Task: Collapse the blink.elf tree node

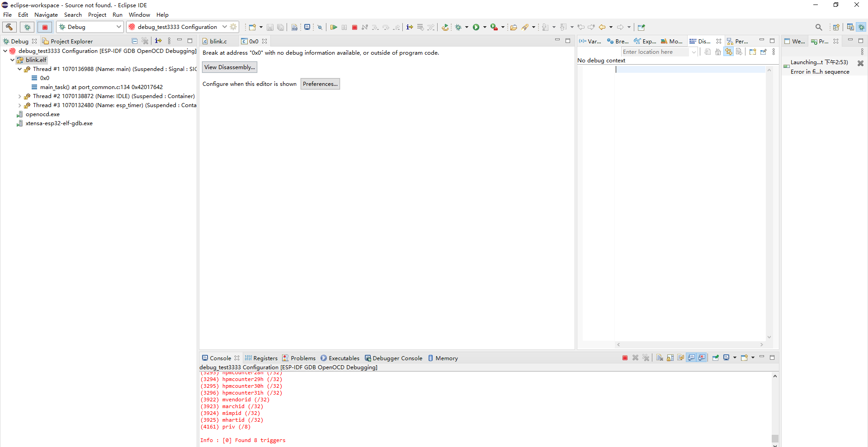Action: 12,60
